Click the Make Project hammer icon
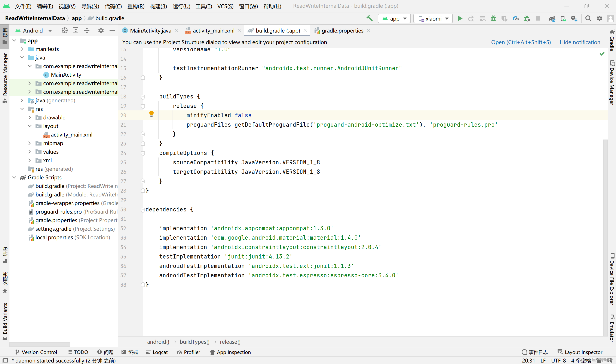Screen dimensions: 616x364 click(369, 18)
